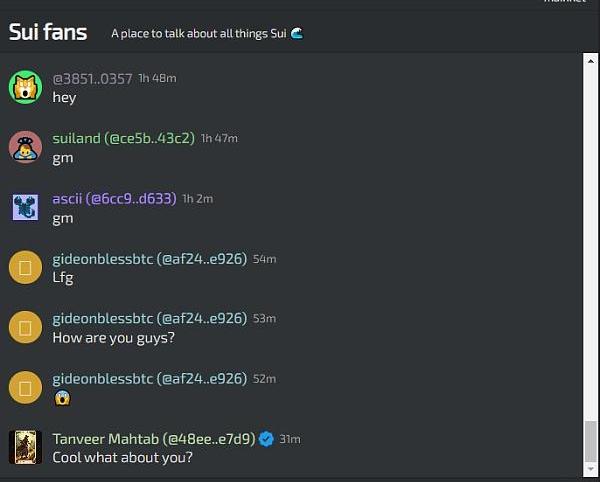Click Tanveer Mahtab (@48ee..e7d9) username
This screenshot has width=600, height=482.
(x=153, y=439)
